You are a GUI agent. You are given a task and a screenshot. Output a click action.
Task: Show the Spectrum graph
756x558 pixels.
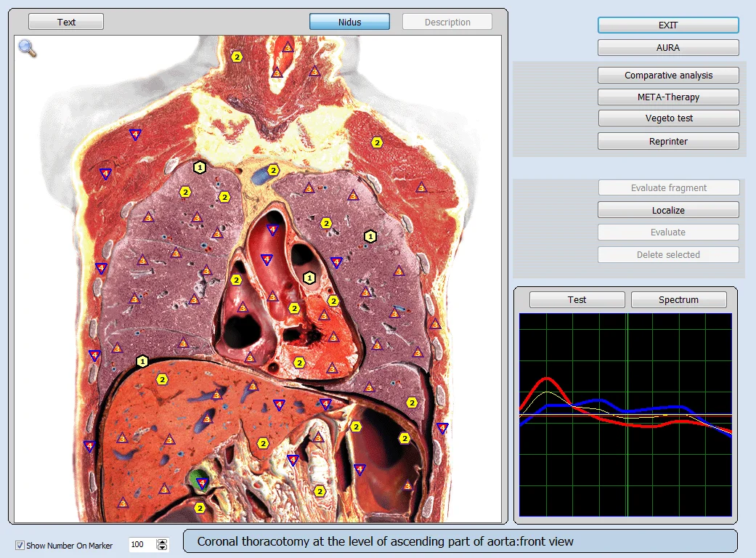tap(678, 299)
